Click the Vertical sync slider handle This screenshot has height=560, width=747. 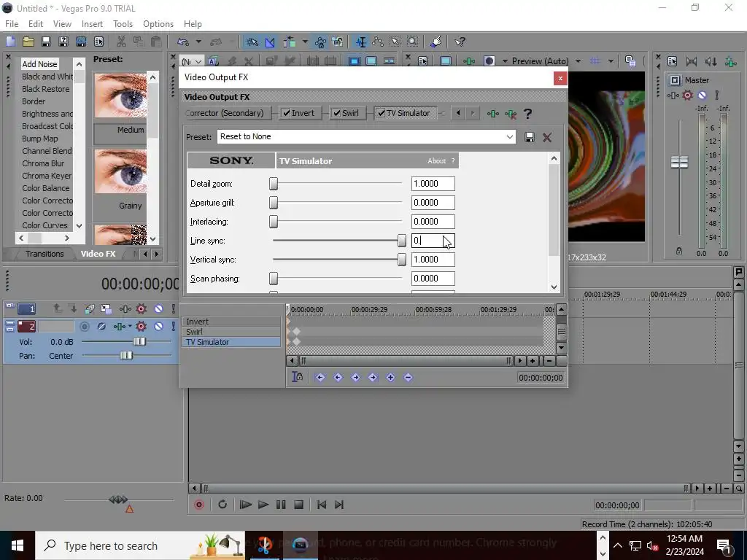402,260
